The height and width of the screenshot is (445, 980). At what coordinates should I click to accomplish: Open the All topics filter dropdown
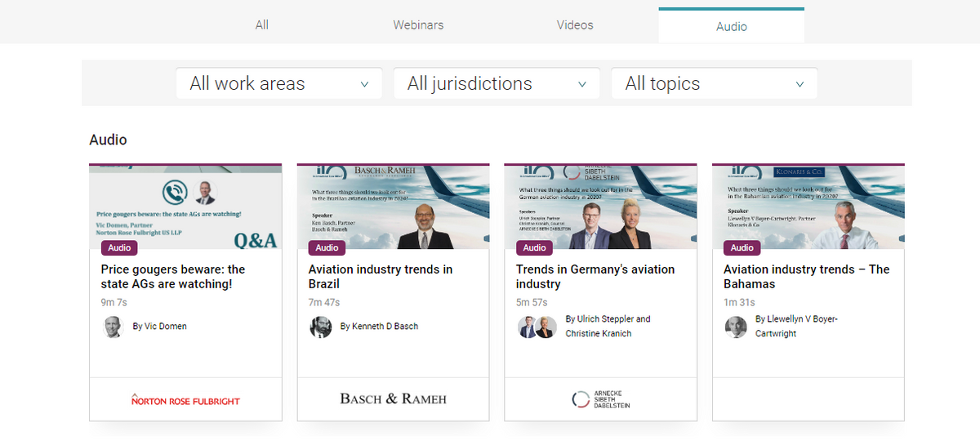714,83
